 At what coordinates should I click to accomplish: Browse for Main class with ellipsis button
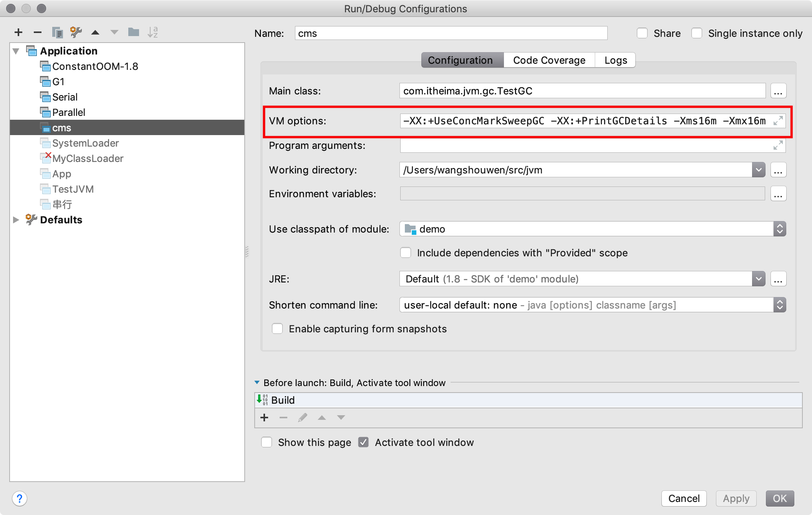pyautogui.click(x=778, y=91)
